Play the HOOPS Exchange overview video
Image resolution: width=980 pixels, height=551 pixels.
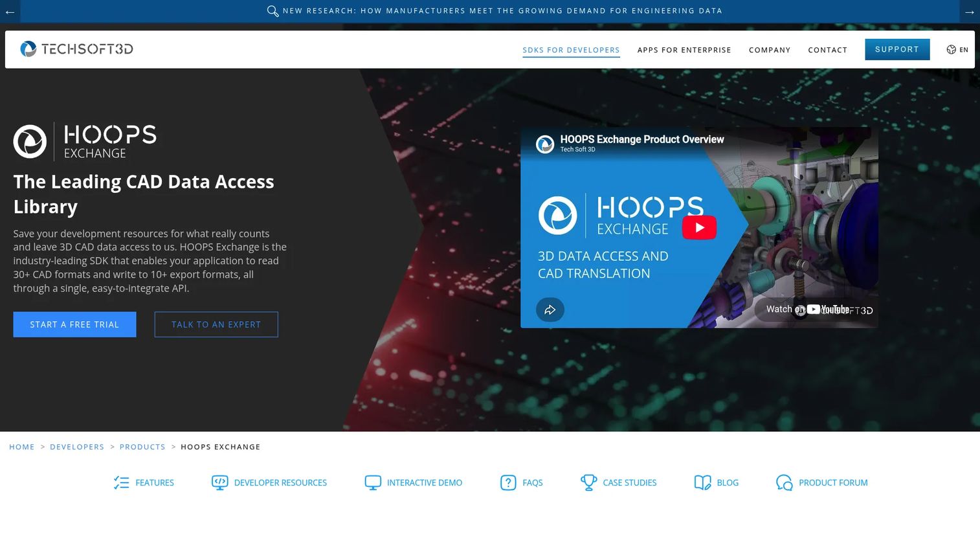click(699, 227)
